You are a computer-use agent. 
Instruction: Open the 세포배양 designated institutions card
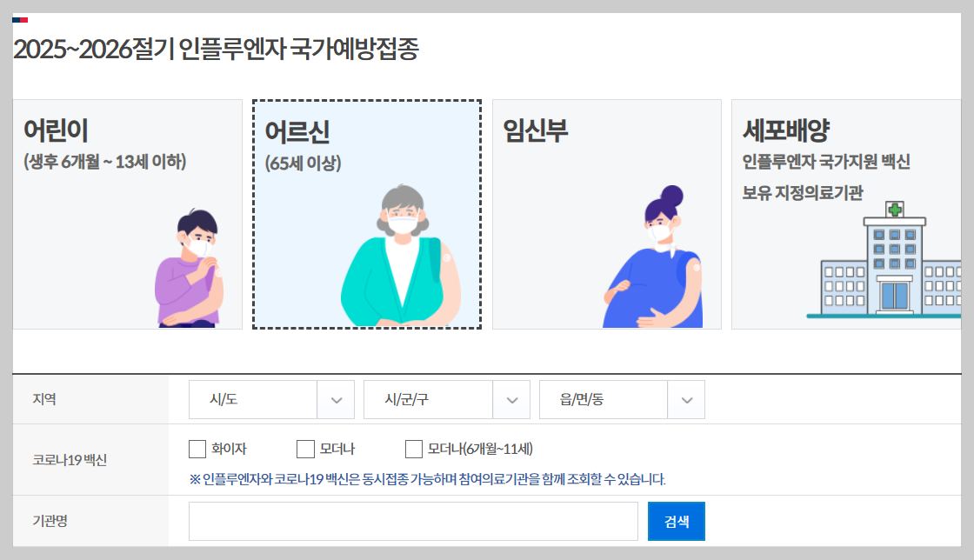(x=846, y=214)
